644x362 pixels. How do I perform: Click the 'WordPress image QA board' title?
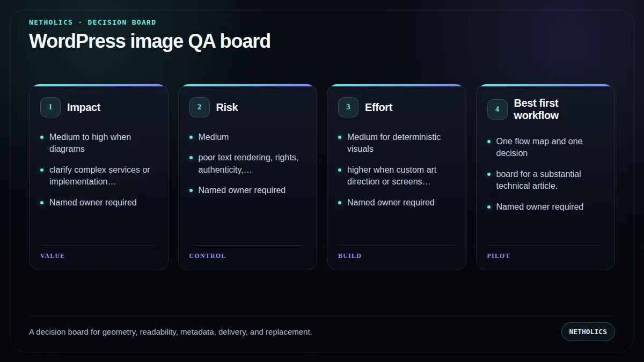tap(150, 41)
